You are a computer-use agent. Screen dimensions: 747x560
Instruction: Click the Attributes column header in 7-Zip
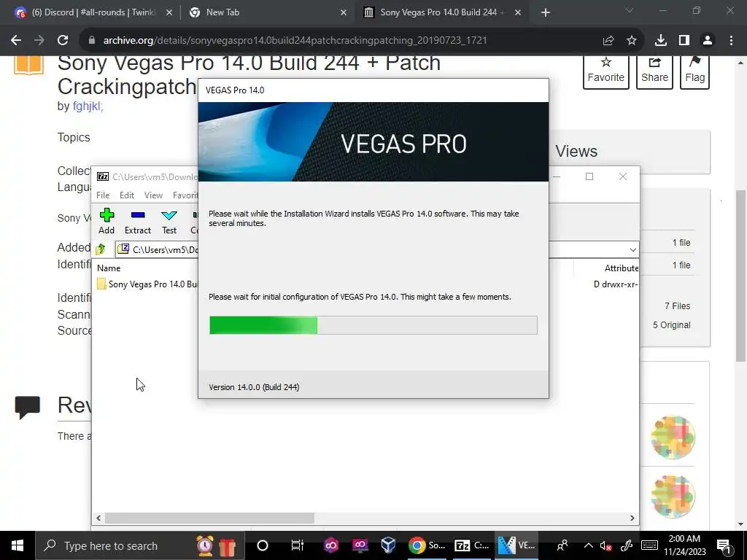click(x=621, y=268)
